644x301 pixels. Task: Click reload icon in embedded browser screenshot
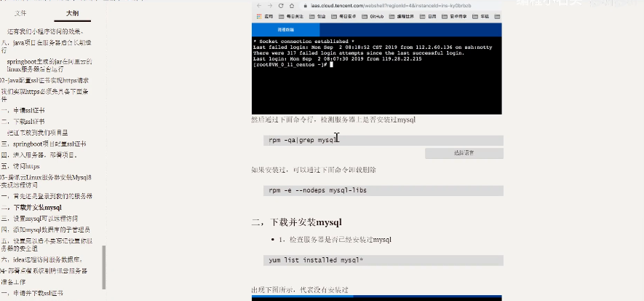pyautogui.click(x=281, y=6)
